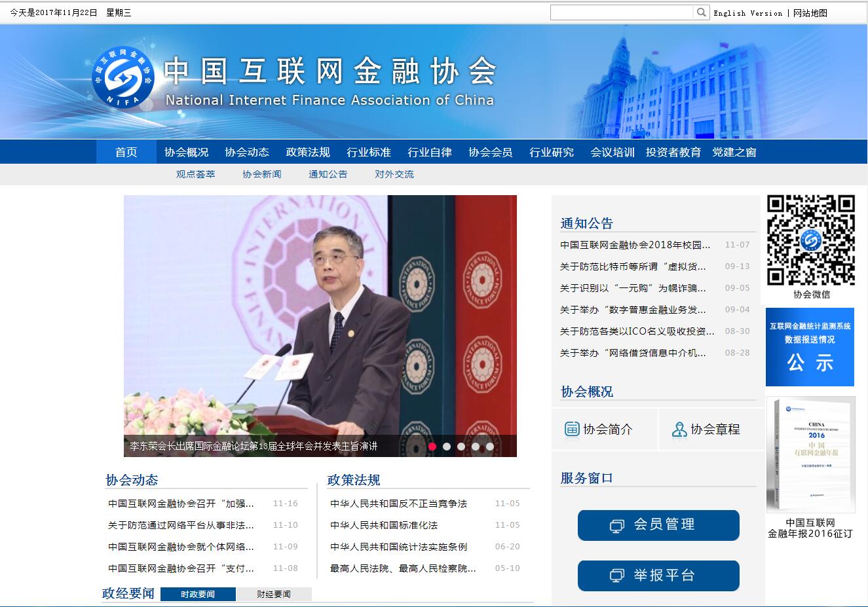Open the 一元购 fraud notice
Screen dimensions: 868x607
coord(633,288)
